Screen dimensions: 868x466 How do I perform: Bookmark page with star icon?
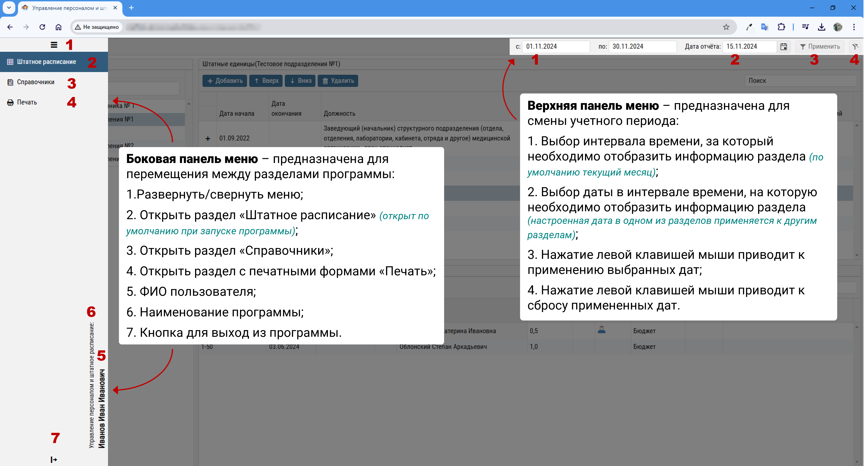pos(726,27)
